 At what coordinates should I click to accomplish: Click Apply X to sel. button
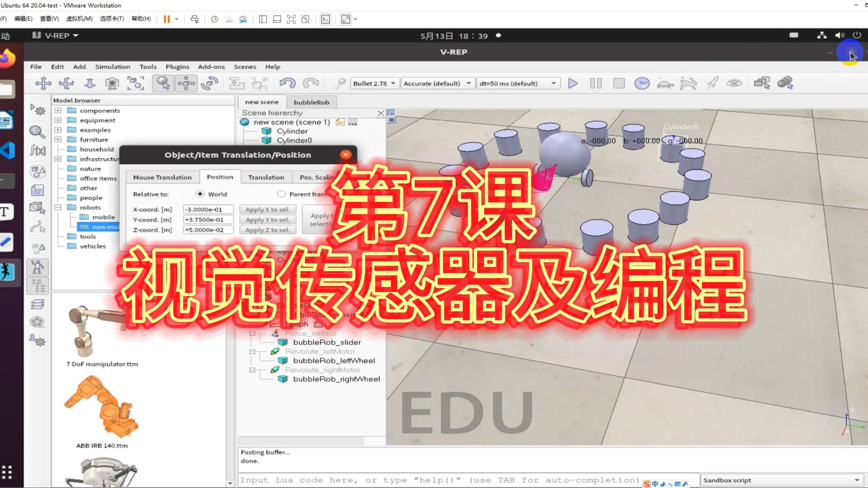point(268,209)
